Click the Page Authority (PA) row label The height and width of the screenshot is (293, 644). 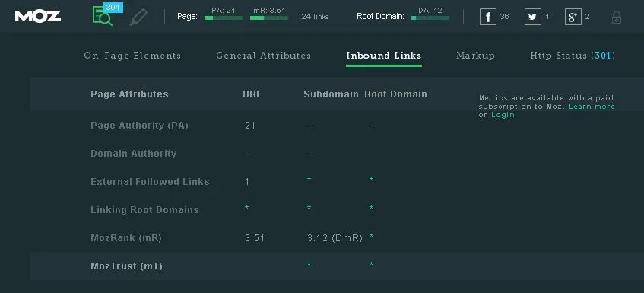click(139, 126)
